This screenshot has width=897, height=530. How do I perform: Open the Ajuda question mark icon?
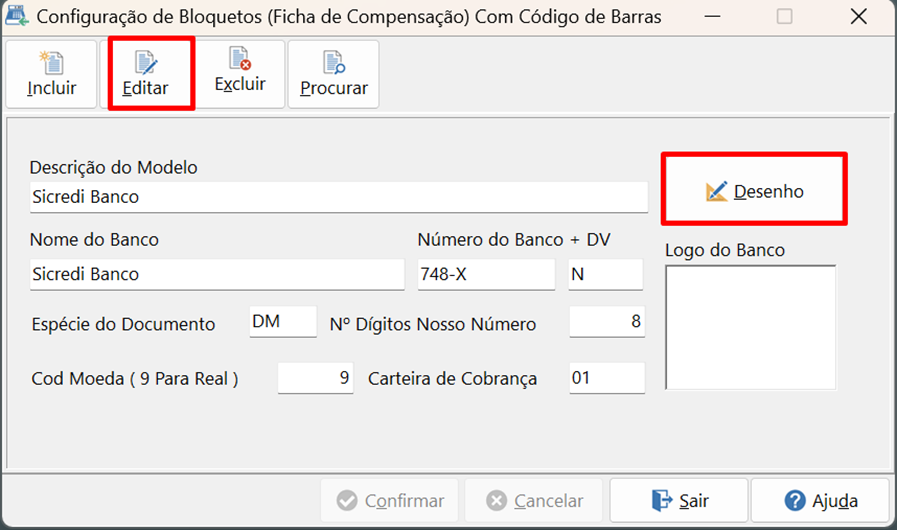795,500
